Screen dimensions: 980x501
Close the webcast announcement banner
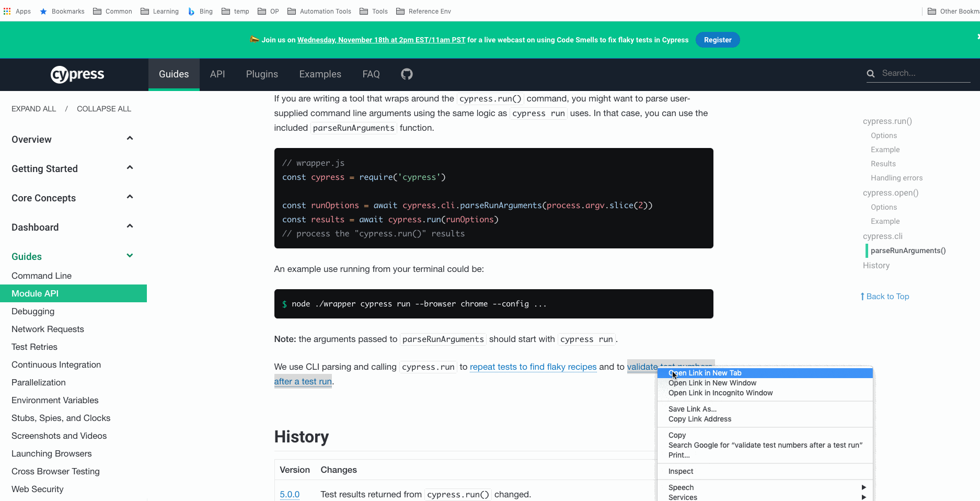point(978,36)
